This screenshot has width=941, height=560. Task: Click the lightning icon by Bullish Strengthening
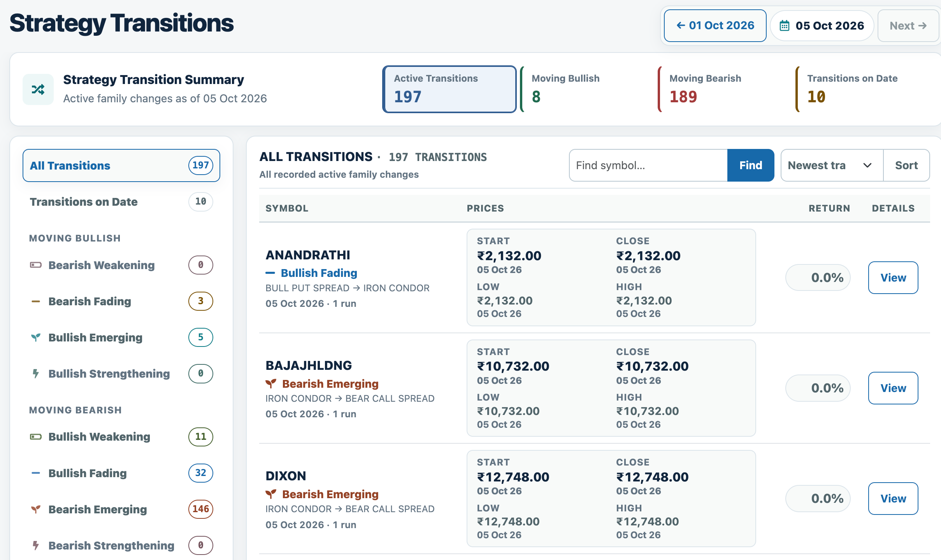click(x=36, y=374)
